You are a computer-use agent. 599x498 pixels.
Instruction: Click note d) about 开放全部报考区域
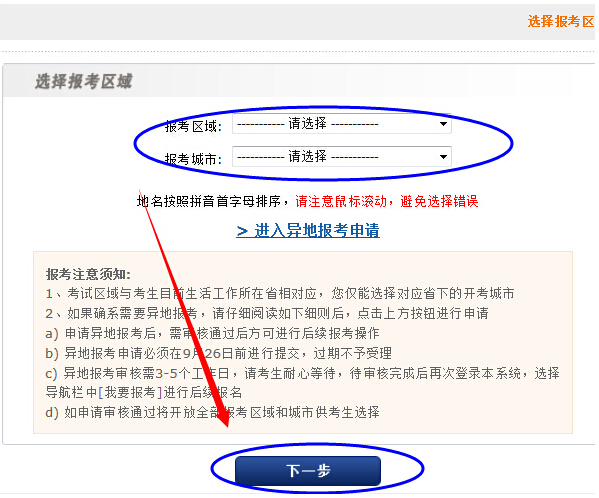click(x=212, y=412)
